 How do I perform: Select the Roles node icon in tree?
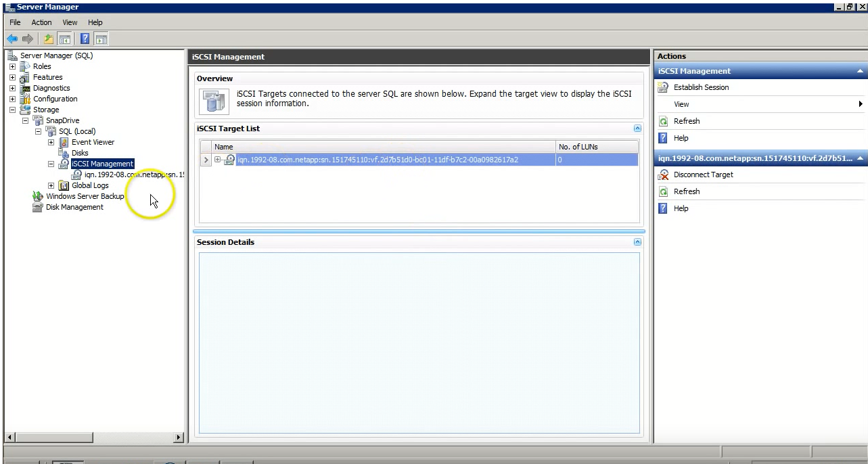(x=25, y=66)
